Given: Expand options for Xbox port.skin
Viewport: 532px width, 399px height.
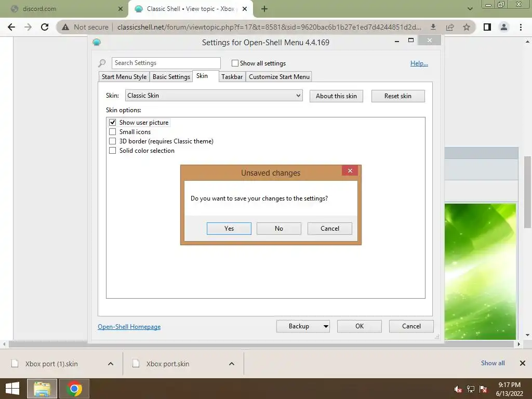Looking at the screenshot, I should [232, 364].
